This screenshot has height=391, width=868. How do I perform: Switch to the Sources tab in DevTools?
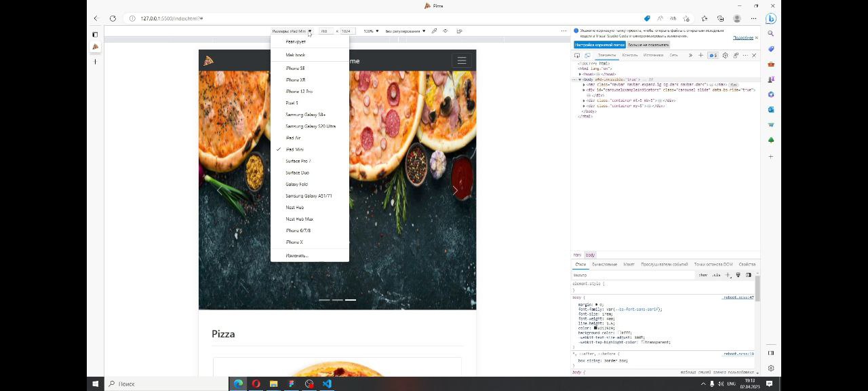pos(653,55)
